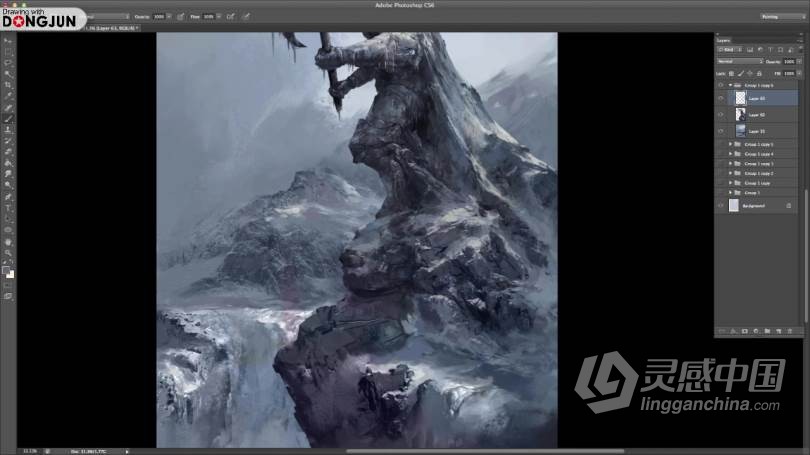Click the tablet pressure opacity icon
810x455 pixels.
point(181,17)
